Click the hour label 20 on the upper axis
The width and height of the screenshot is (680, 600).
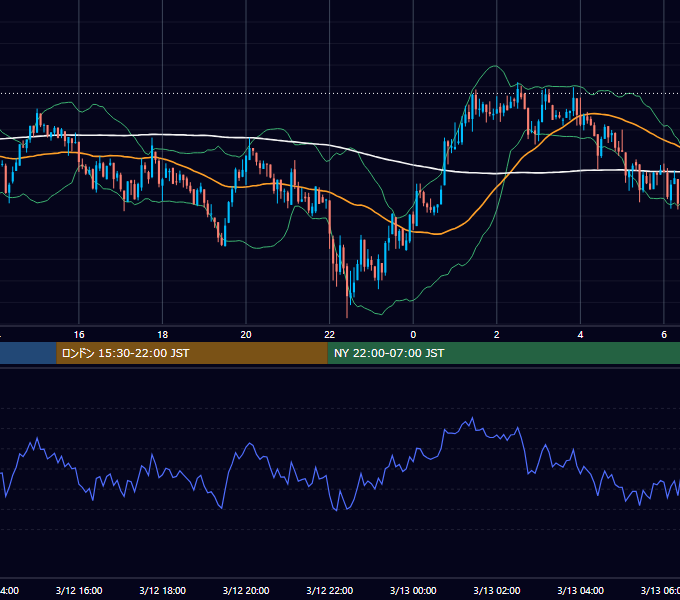tap(246, 335)
